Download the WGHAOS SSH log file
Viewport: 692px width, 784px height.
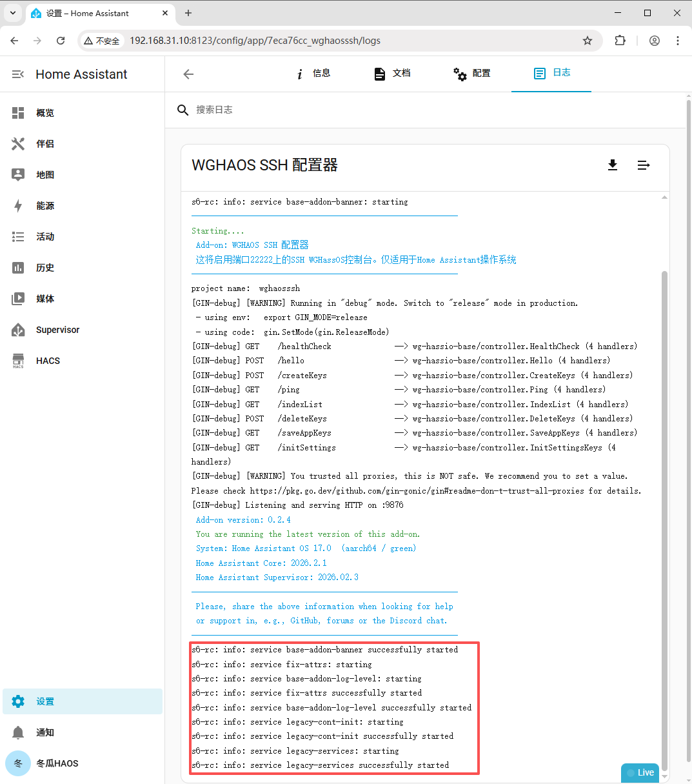(x=613, y=165)
